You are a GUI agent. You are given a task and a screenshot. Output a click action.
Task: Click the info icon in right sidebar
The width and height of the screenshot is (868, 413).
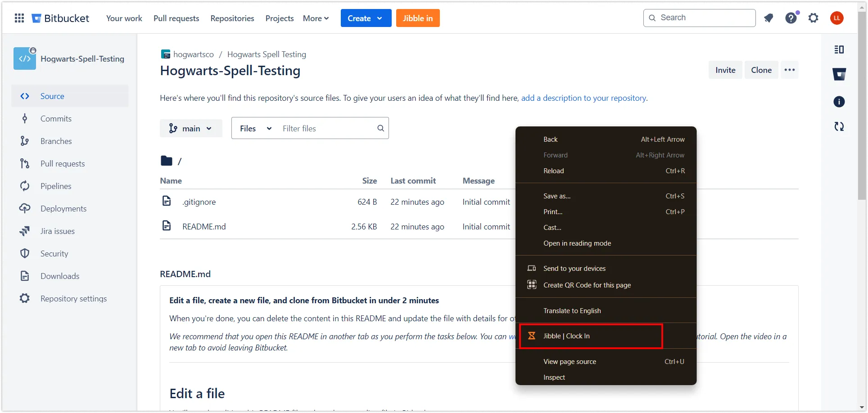pyautogui.click(x=839, y=102)
